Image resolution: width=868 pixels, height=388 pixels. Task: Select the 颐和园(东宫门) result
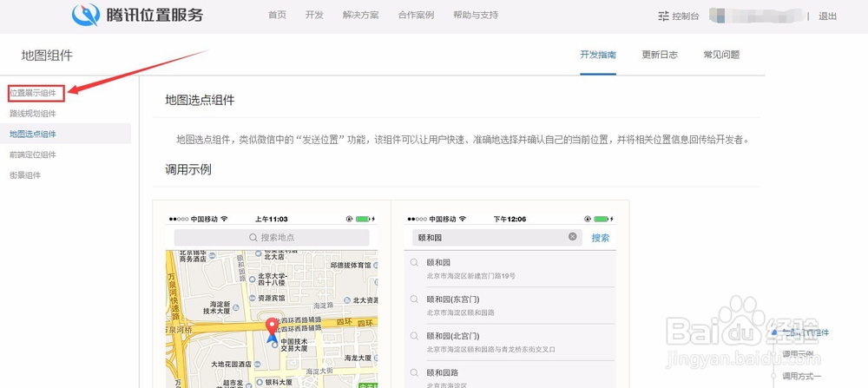pos(510,306)
